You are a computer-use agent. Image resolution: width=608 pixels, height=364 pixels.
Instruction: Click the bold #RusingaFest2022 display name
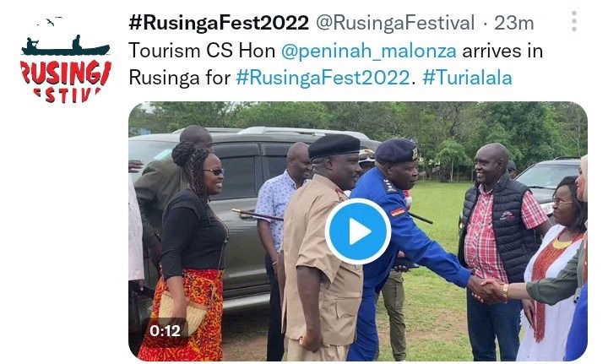coord(219,23)
